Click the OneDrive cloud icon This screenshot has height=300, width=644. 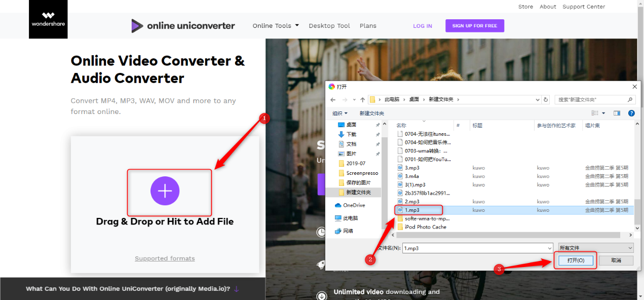pos(338,205)
